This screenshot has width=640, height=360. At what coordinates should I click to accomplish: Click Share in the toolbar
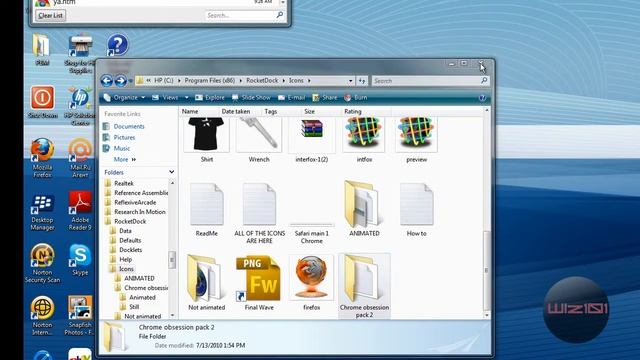325,98
